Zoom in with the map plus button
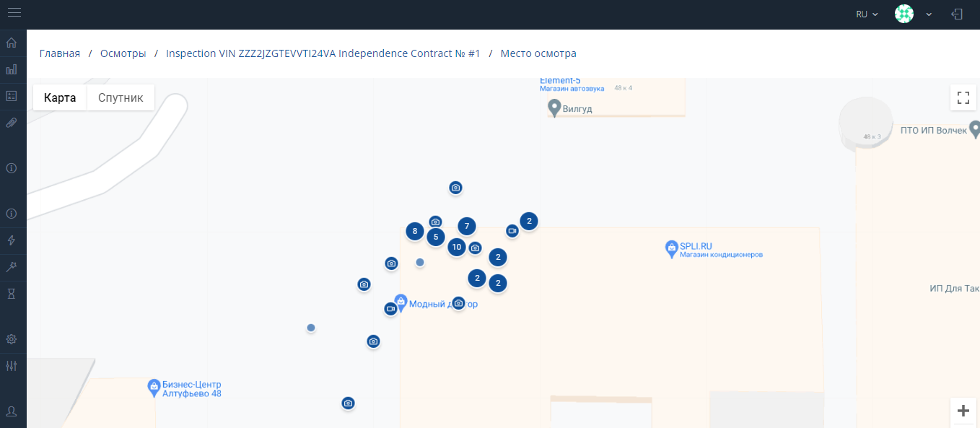 (963, 411)
